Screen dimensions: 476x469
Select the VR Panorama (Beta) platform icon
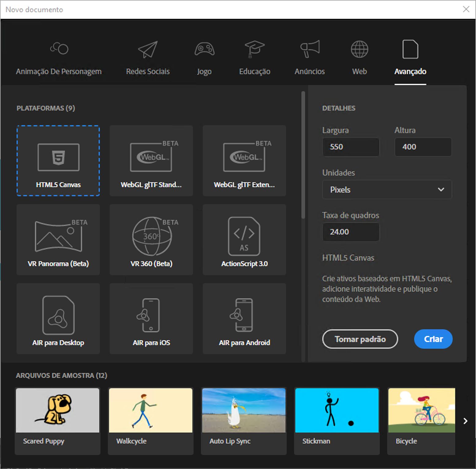pos(61,235)
